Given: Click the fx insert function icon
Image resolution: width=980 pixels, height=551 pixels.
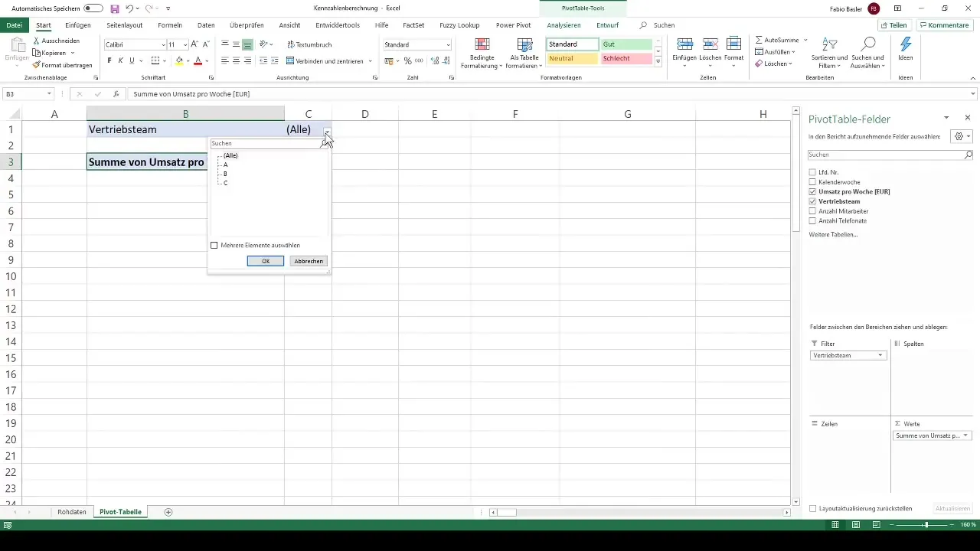Looking at the screenshot, I should pyautogui.click(x=116, y=94).
